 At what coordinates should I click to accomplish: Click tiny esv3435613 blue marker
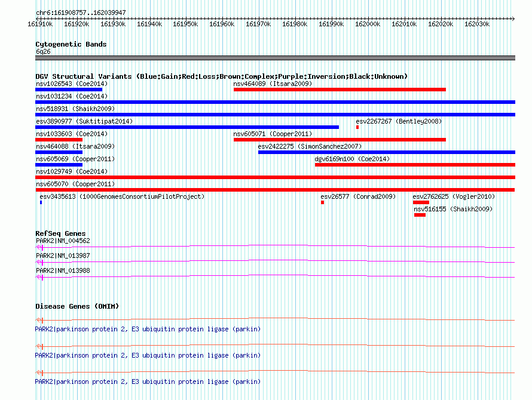point(41,202)
